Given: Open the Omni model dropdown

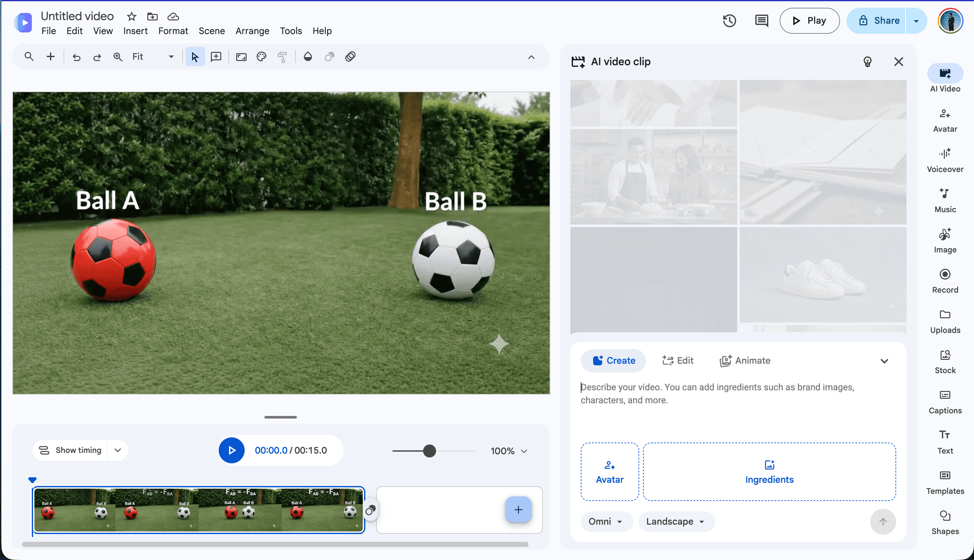Looking at the screenshot, I should 606,521.
